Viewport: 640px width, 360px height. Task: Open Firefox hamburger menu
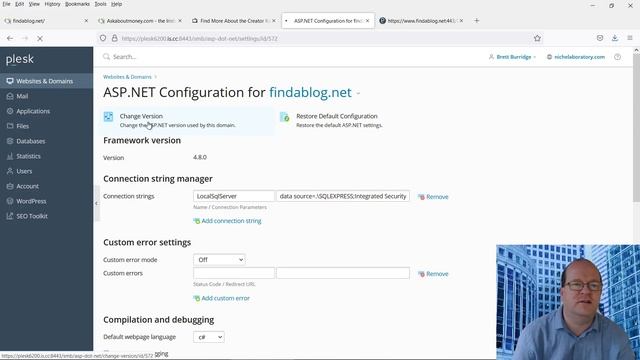pyautogui.click(x=630, y=38)
